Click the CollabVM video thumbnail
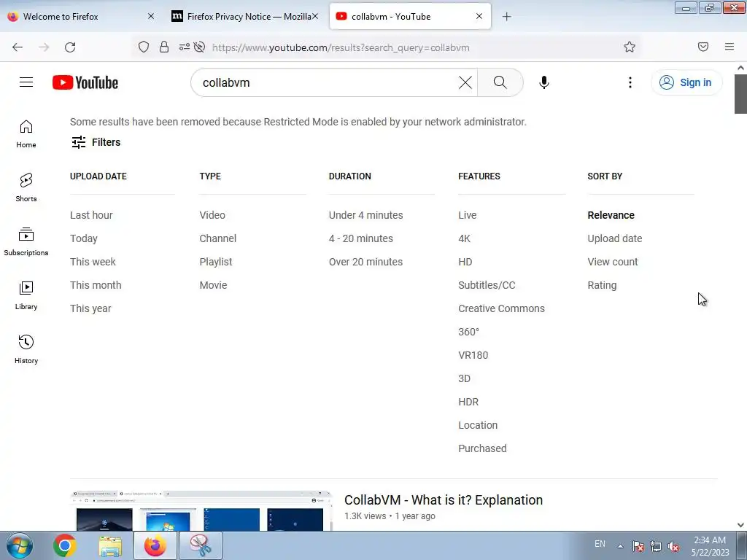The image size is (747, 560). tap(201, 510)
